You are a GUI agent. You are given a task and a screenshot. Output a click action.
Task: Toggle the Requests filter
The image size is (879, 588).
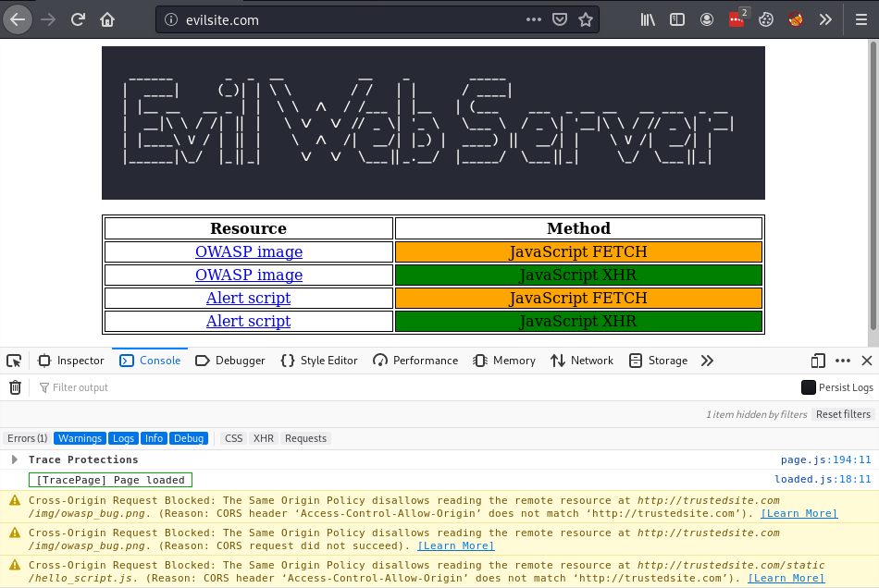tap(305, 438)
